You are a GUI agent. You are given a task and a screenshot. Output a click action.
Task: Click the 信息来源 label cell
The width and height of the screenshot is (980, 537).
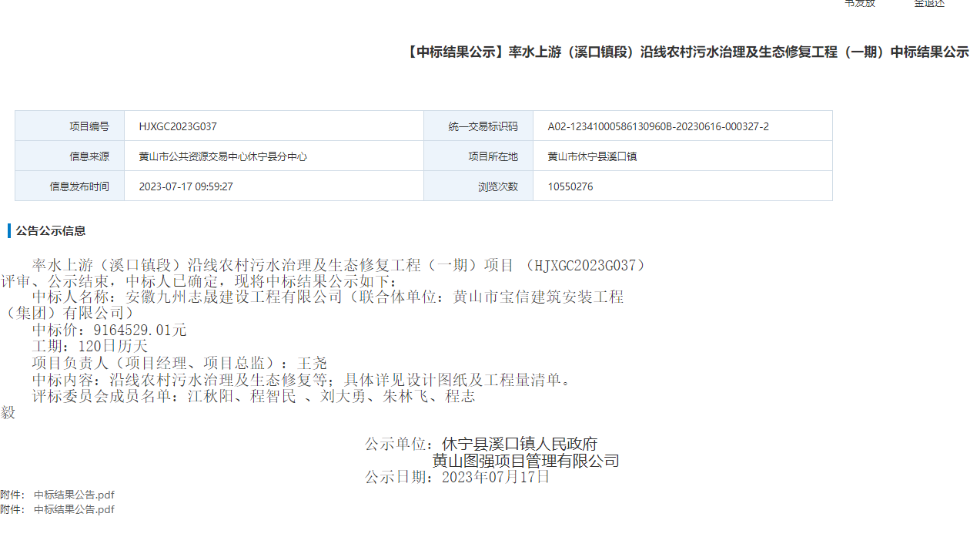[89, 156]
